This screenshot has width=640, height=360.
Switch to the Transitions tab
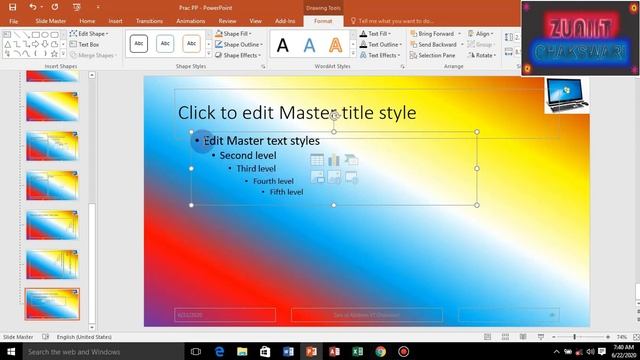pos(149,21)
